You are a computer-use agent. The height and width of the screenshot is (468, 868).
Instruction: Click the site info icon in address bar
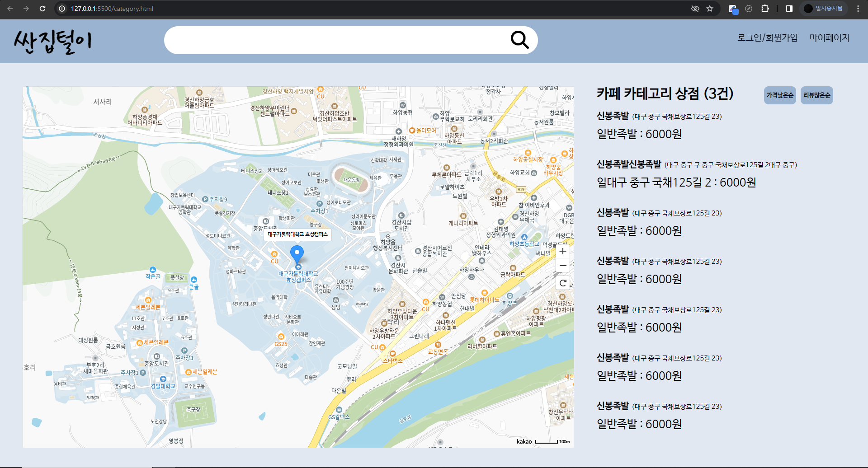62,9
